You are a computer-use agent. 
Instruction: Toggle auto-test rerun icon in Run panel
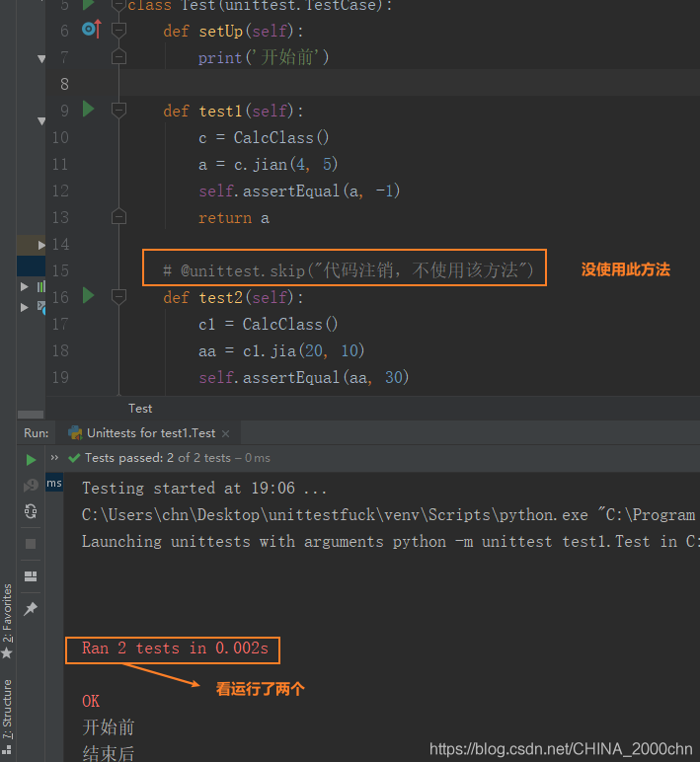(x=31, y=511)
